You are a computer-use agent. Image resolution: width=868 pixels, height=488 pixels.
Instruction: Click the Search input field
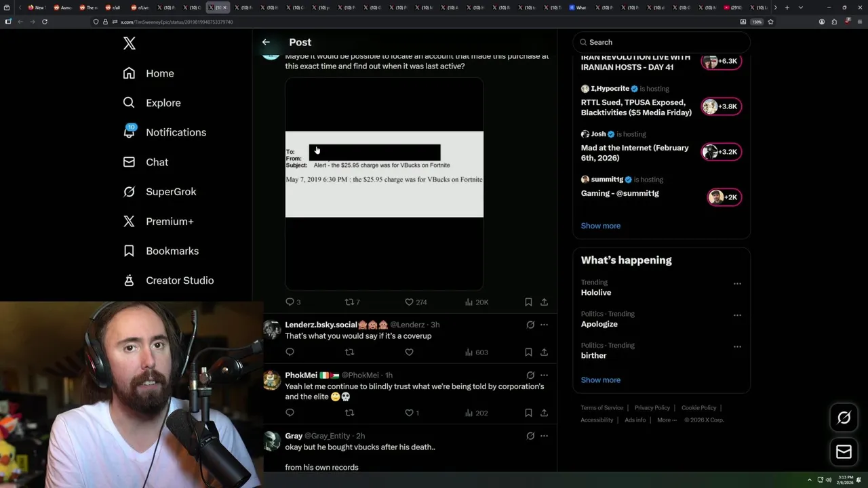tap(662, 42)
